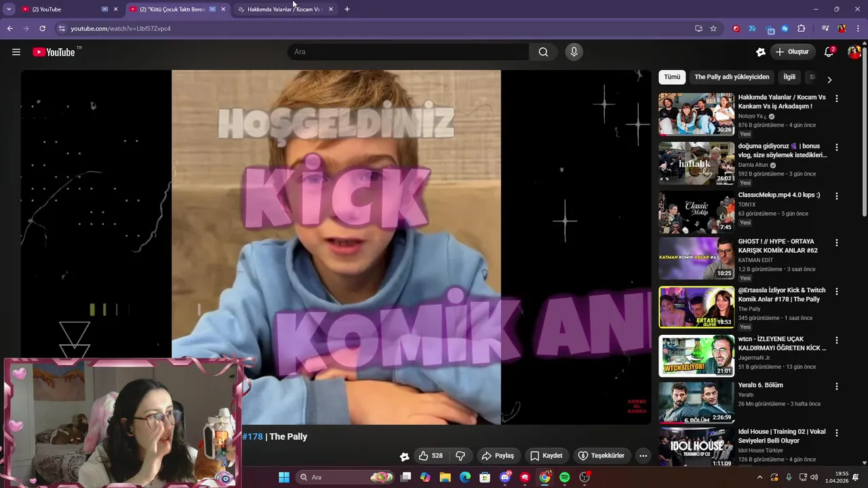Click the taskbar search box 'Ara'
The width and height of the screenshot is (868, 488).
tap(346, 477)
